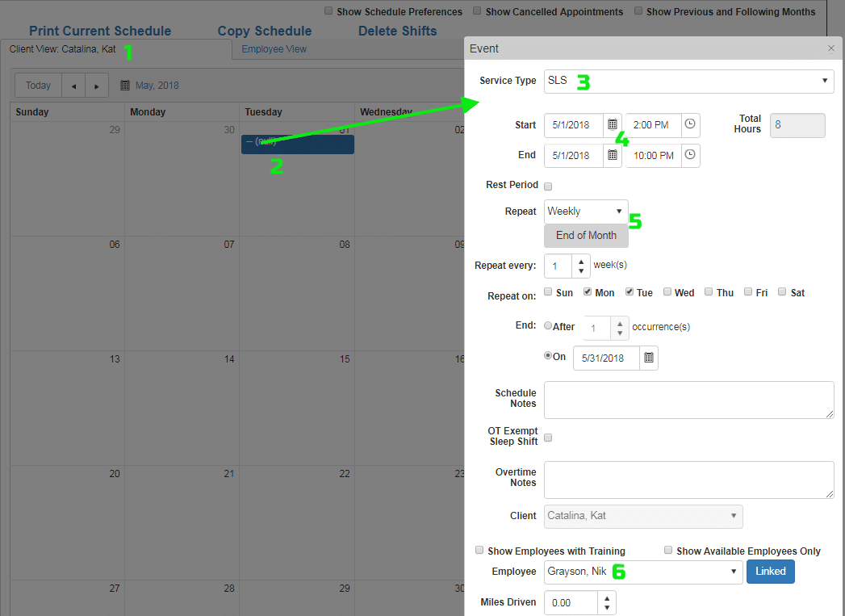The width and height of the screenshot is (845, 616).
Task: Click the Linked button
Action: (x=770, y=571)
